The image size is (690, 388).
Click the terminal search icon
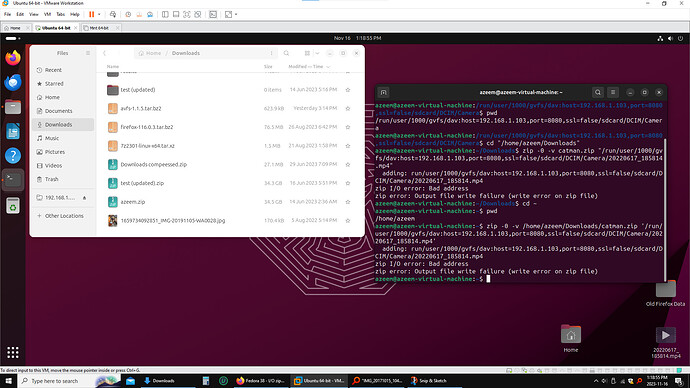(598, 92)
